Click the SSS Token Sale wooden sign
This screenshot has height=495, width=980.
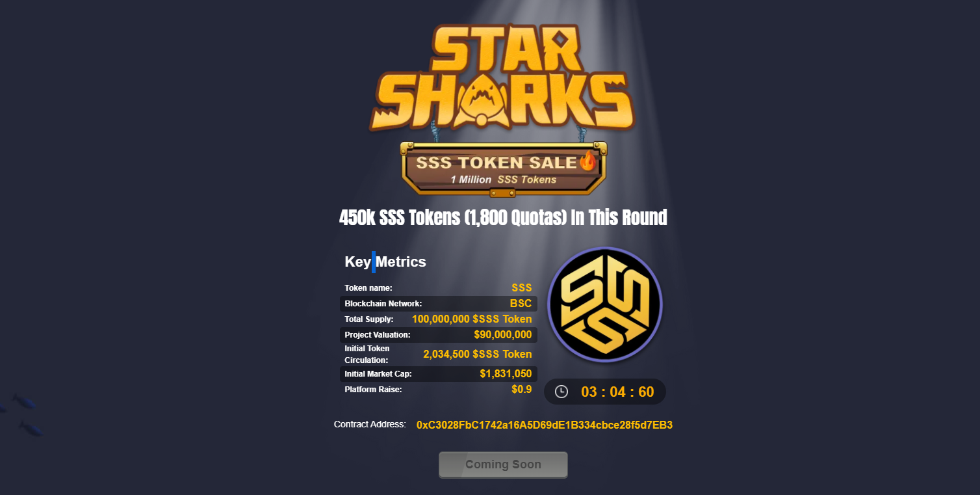point(504,168)
